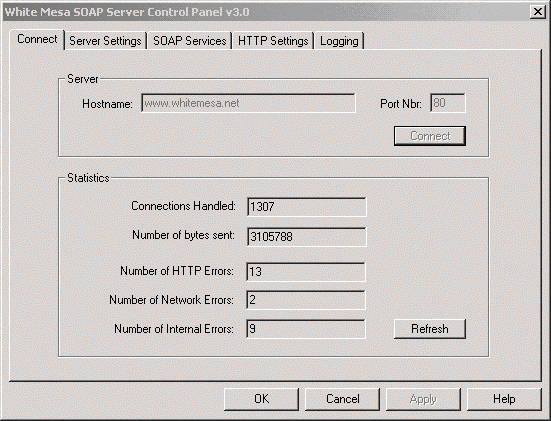The width and height of the screenshot is (551, 421).
Task: Click the Statistics group title
Action: click(x=88, y=178)
